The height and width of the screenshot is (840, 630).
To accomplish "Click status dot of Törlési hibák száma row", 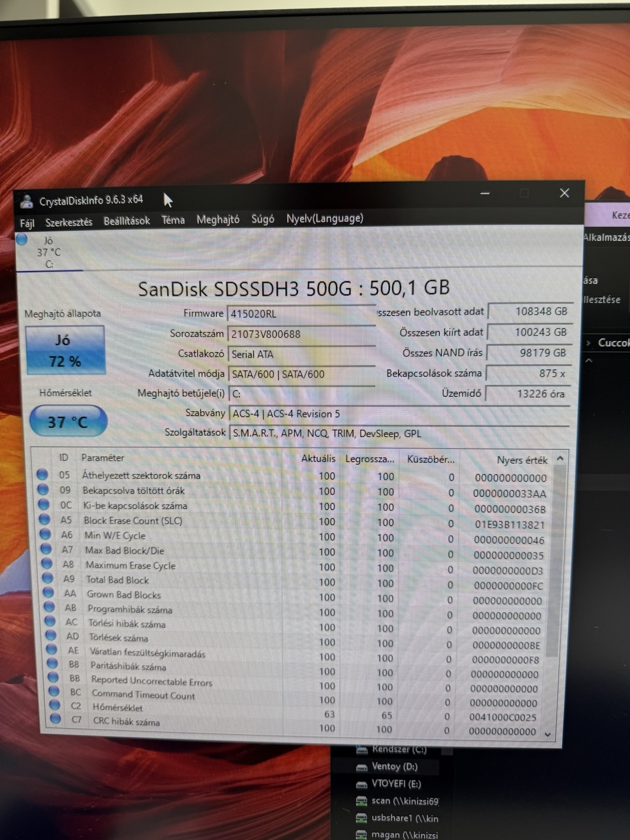I will point(50,621).
